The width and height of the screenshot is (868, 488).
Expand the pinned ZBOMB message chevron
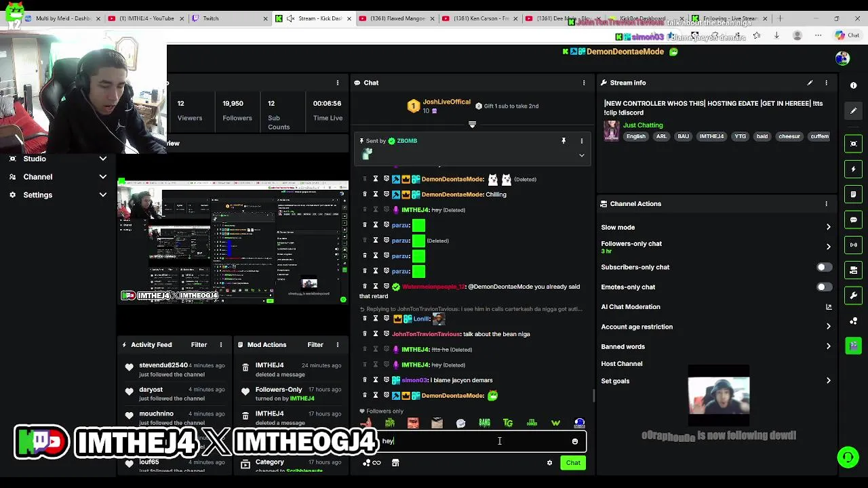click(x=581, y=155)
